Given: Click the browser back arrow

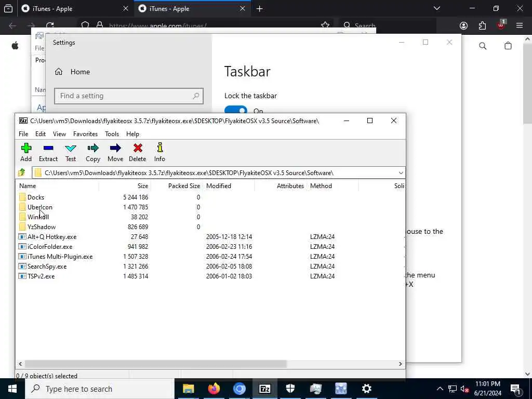Looking at the screenshot, I should (x=12, y=26).
